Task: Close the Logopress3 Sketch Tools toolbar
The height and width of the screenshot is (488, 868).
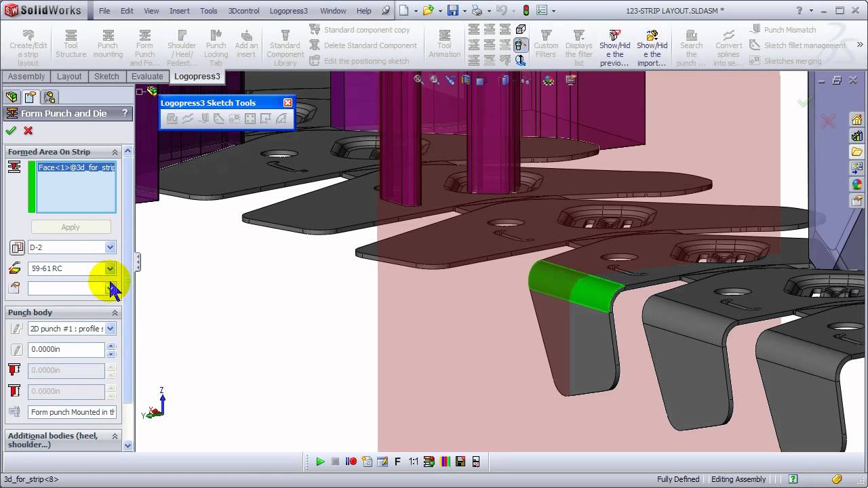Action: (288, 102)
